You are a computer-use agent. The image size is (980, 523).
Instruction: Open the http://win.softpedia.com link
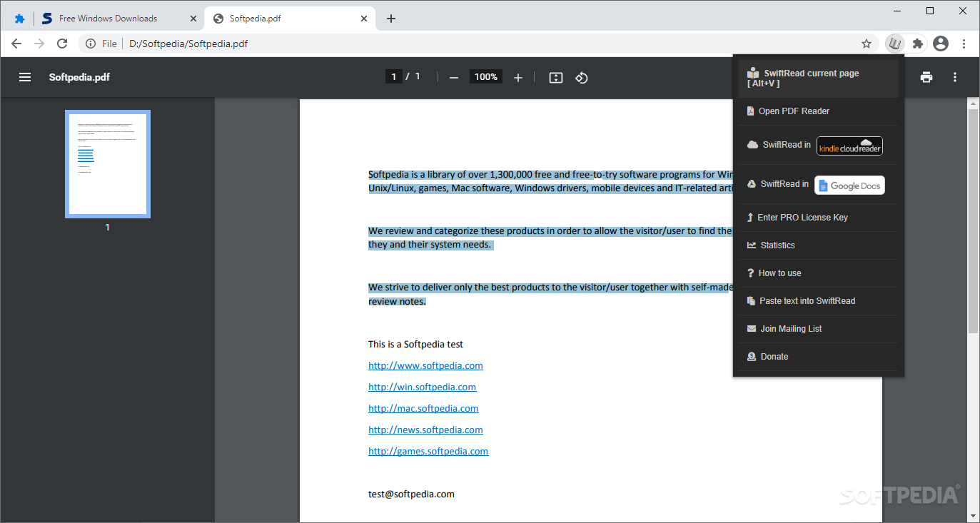[x=422, y=387]
